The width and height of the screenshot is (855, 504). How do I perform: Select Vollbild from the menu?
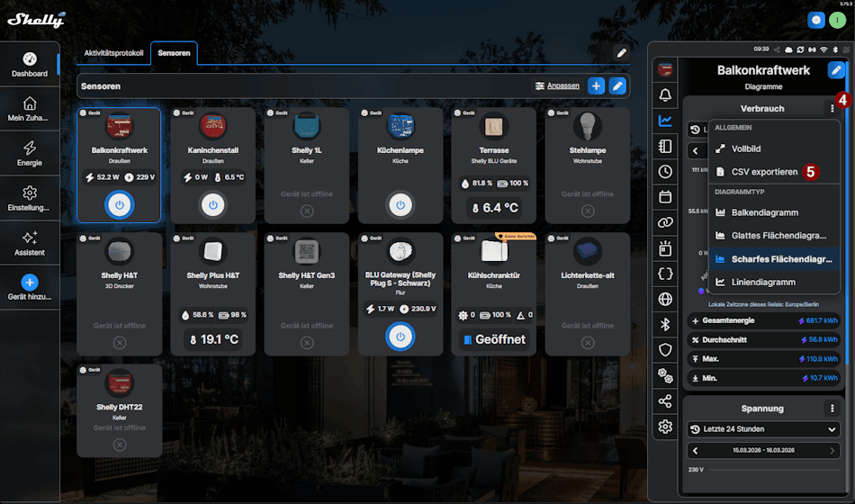click(774, 148)
